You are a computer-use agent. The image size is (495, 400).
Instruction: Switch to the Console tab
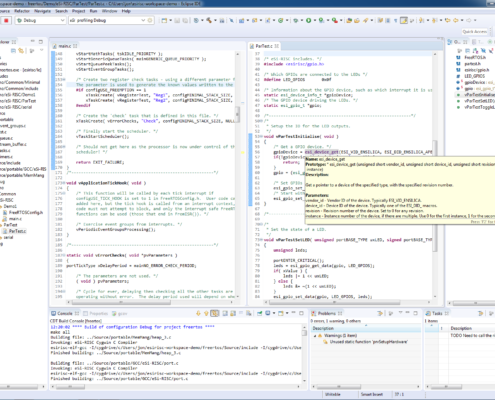(x=65, y=313)
